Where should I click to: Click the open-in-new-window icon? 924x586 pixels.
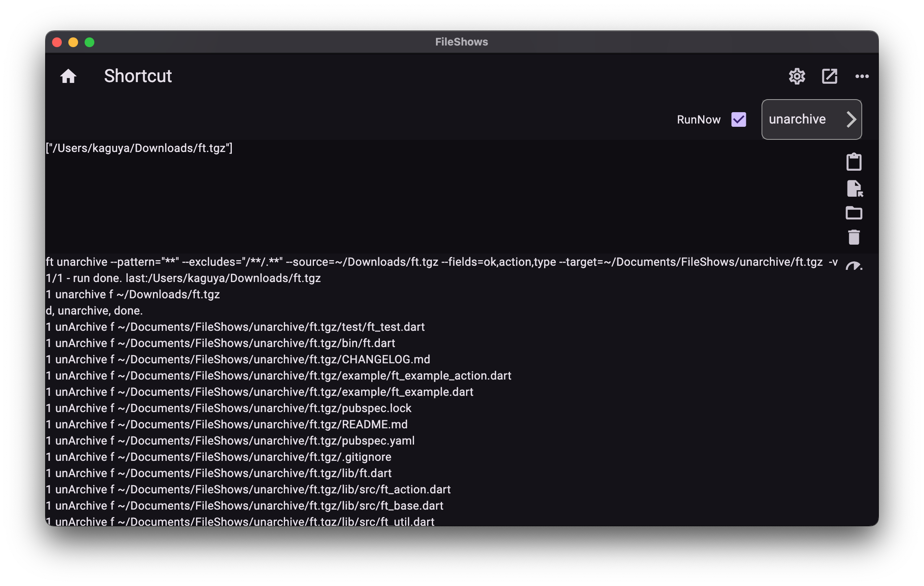(829, 76)
